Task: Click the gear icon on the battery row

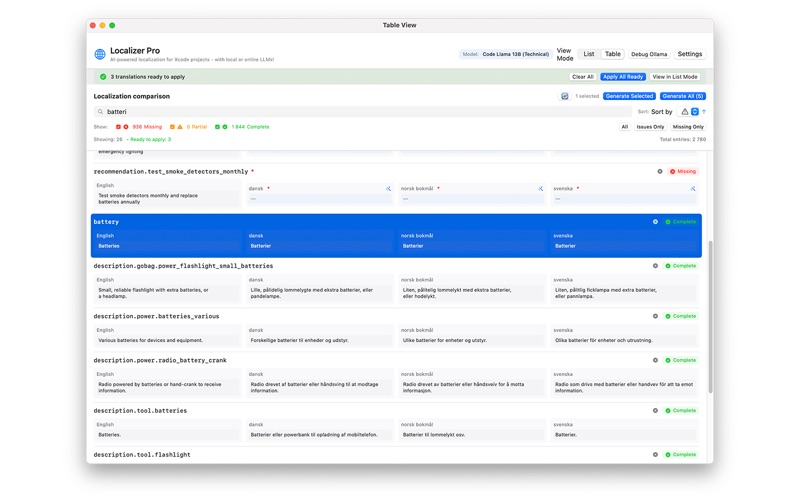Action: tap(655, 222)
